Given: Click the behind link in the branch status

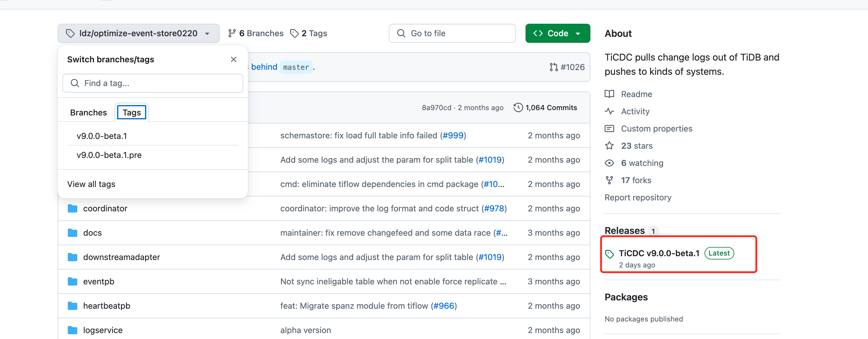Looking at the screenshot, I should [x=264, y=67].
